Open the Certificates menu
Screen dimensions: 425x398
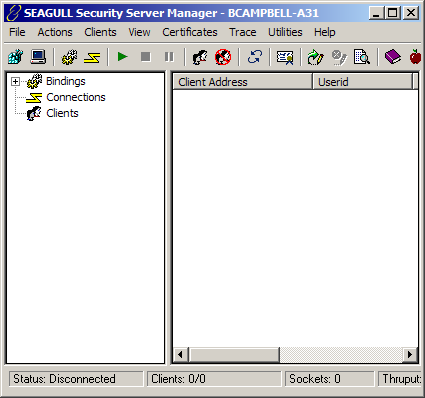tap(190, 32)
